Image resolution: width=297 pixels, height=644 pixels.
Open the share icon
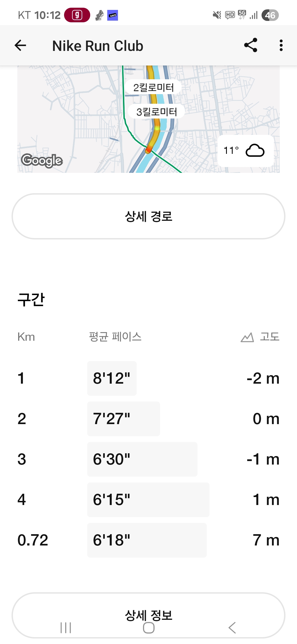(x=251, y=45)
